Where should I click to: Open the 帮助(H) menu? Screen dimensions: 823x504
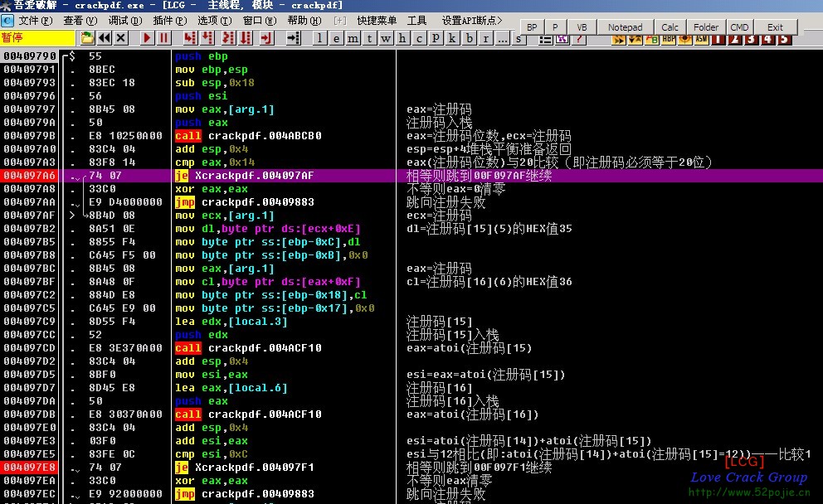tap(304, 21)
